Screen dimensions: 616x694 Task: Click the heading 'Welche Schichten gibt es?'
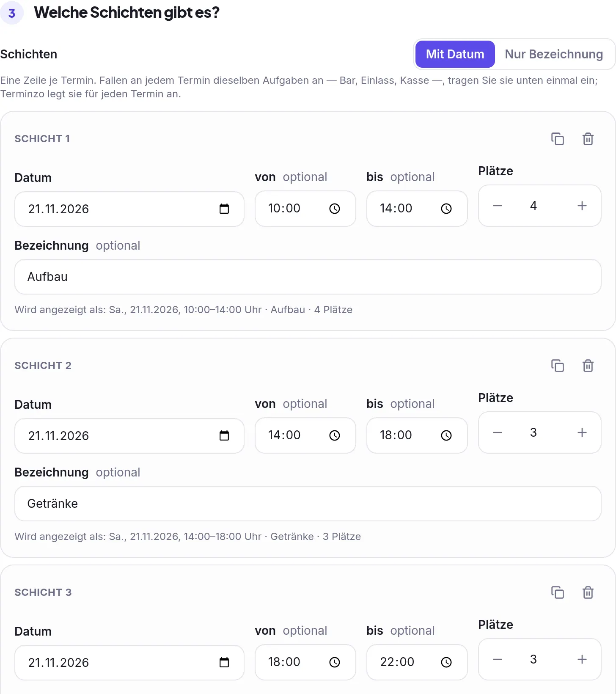pos(127,13)
